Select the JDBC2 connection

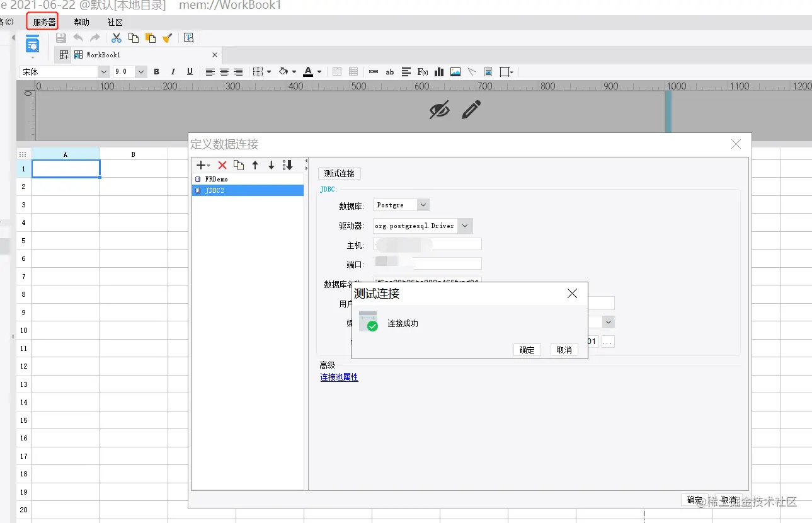point(248,190)
